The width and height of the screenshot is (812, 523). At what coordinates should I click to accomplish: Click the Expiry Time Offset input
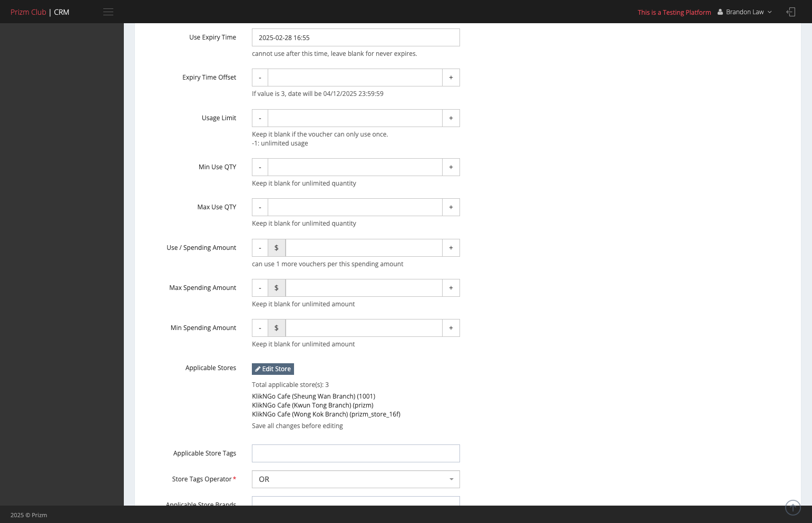[x=355, y=78]
